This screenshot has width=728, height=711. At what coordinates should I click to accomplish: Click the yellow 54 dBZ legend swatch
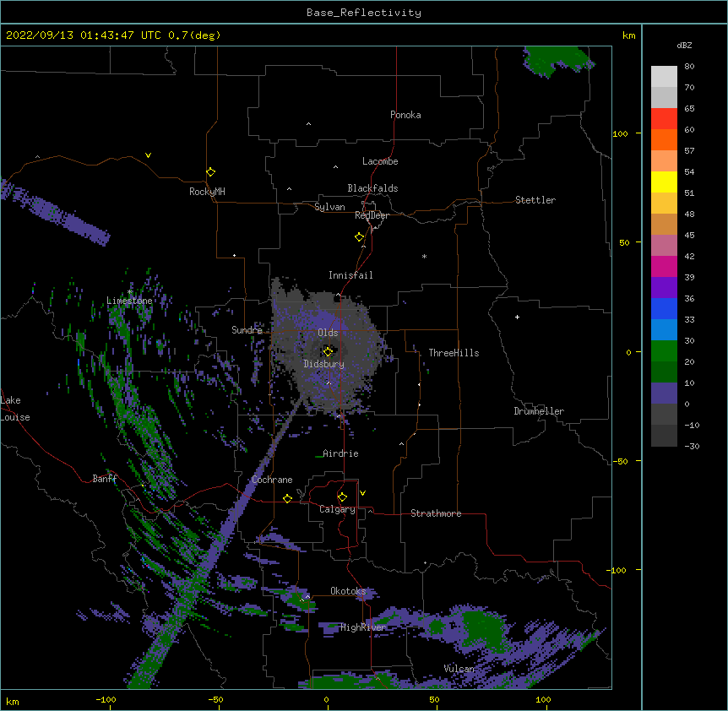pos(664,182)
